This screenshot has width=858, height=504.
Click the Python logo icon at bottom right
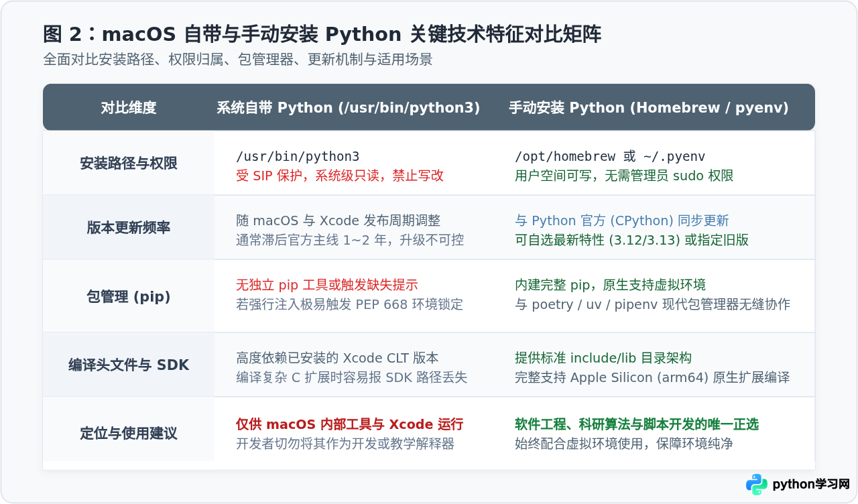click(x=757, y=484)
